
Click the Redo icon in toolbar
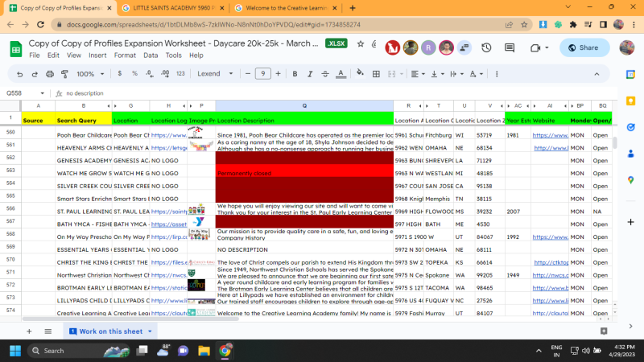pos(35,74)
